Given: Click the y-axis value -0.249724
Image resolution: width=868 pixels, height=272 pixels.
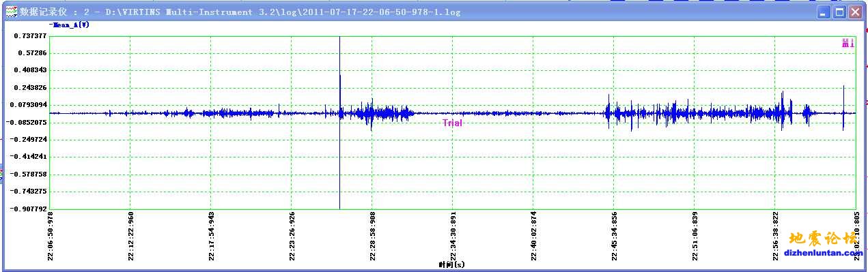Looking at the screenshot, I should (29, 139).
